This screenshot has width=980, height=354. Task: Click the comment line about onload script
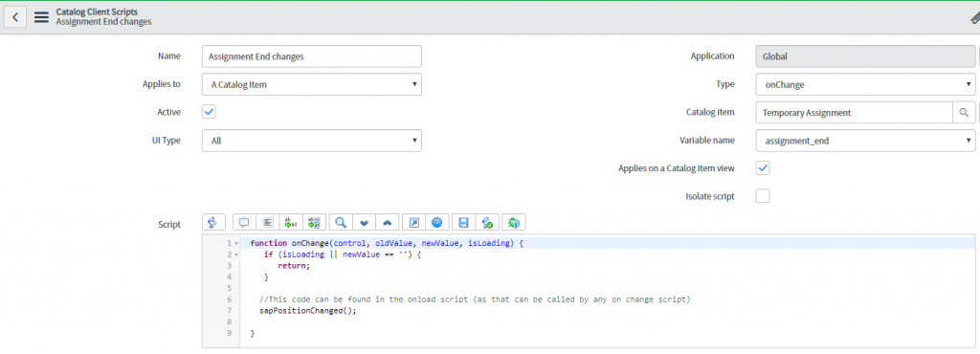click(x=475, y=299)
